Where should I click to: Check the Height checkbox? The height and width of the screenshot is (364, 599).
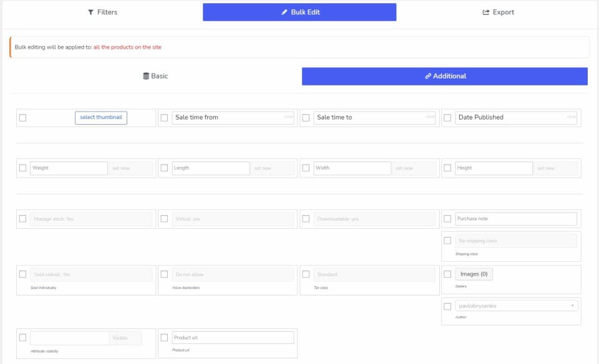pos(447,168)
